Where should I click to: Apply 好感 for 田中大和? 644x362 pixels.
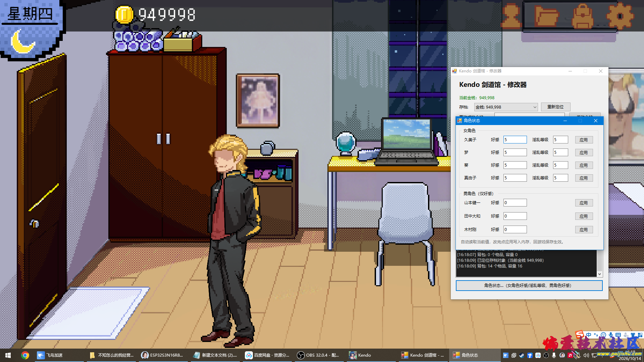[x=584, y=216]
